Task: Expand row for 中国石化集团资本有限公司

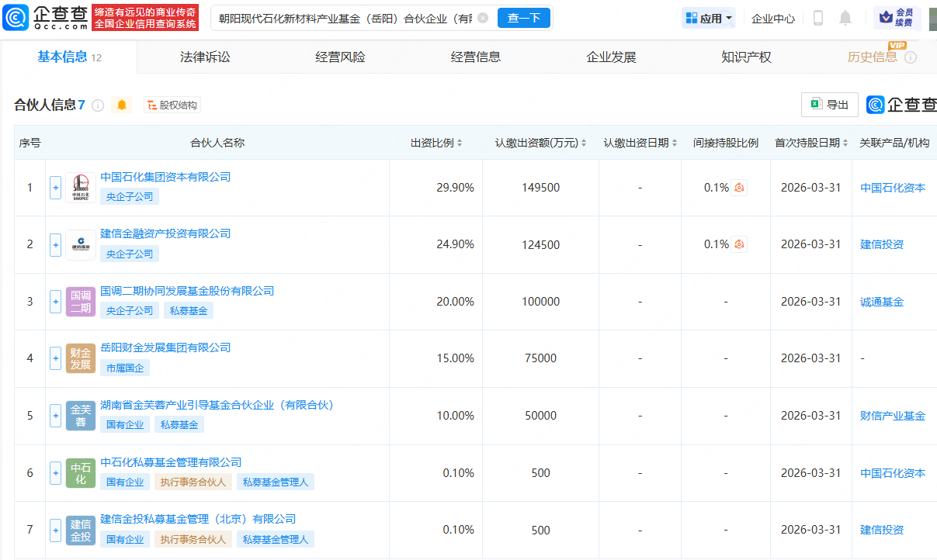Action: coord(55,188)
